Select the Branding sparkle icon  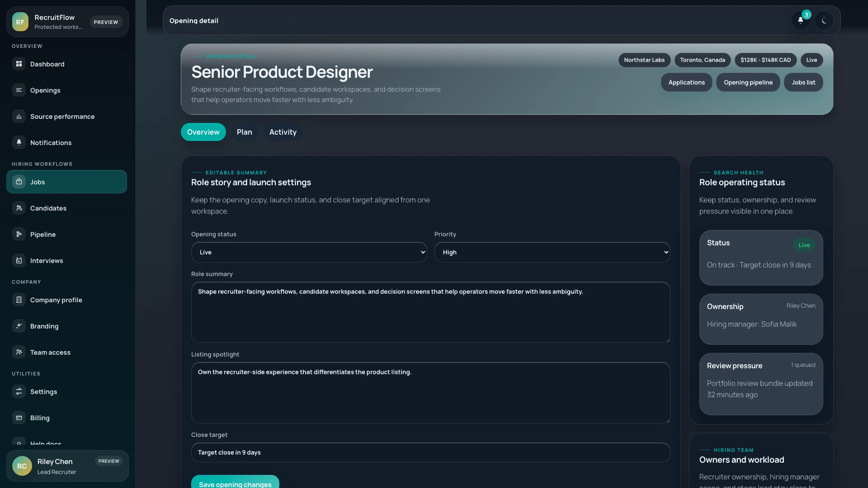19,326
